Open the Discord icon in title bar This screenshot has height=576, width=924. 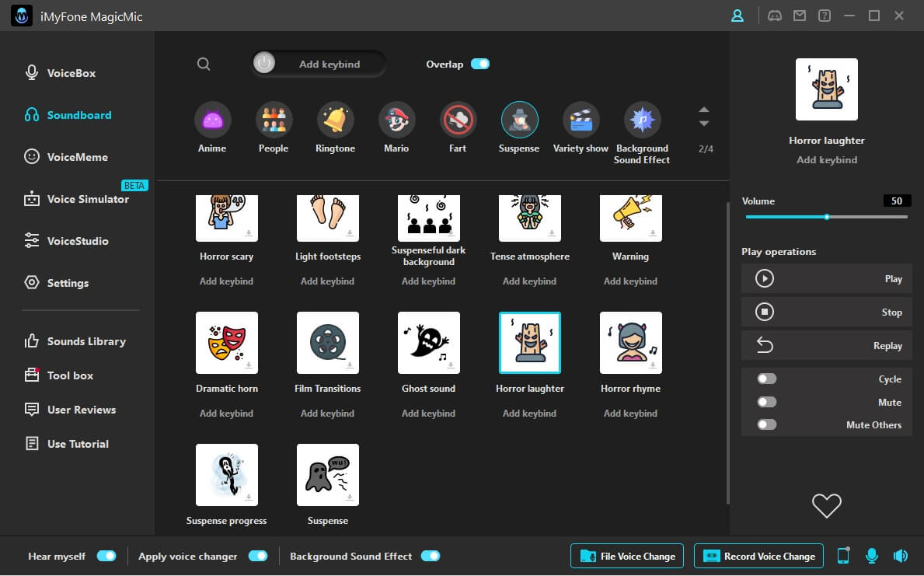[x=774, y=16]
